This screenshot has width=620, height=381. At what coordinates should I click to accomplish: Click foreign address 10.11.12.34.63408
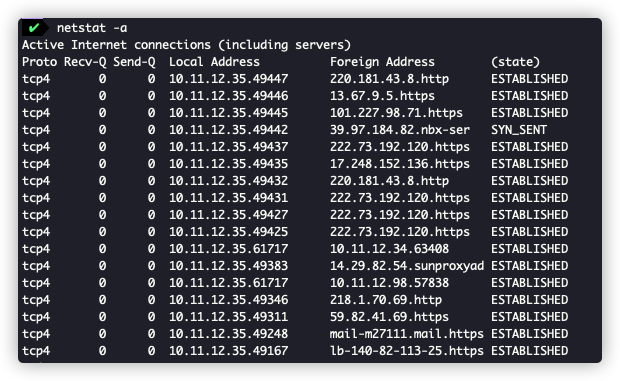(389, 249)
